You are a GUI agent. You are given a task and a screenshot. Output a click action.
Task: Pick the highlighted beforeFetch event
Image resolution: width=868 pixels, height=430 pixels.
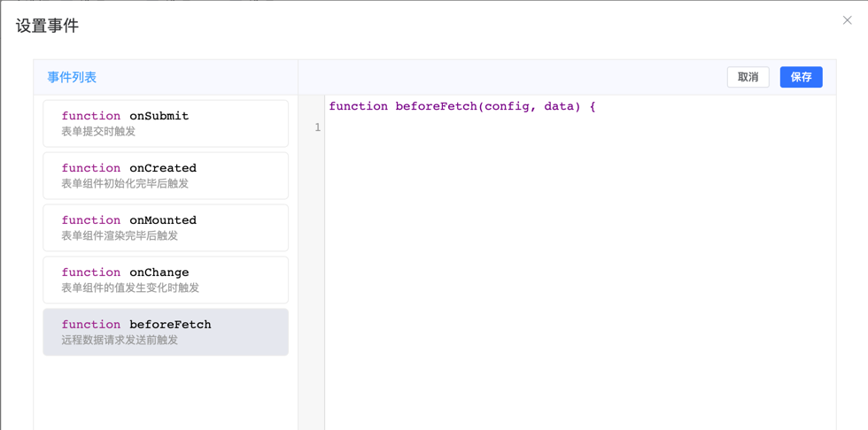(166, 332)
